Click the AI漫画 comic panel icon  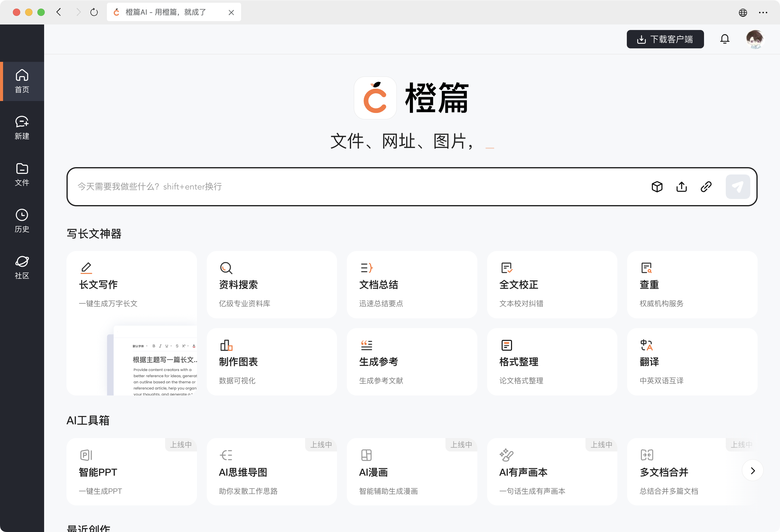pos(366,455)
